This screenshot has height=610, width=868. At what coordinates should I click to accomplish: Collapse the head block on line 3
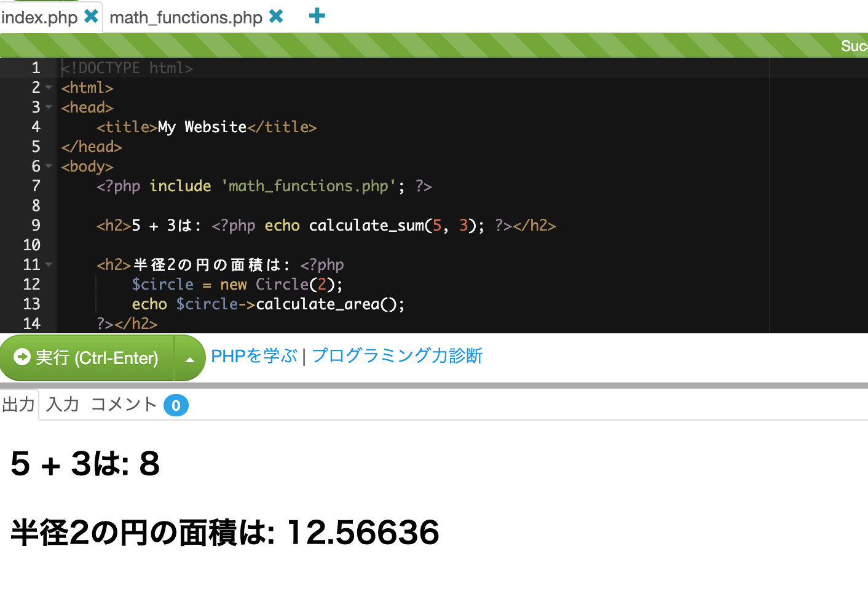pos(49,107)
